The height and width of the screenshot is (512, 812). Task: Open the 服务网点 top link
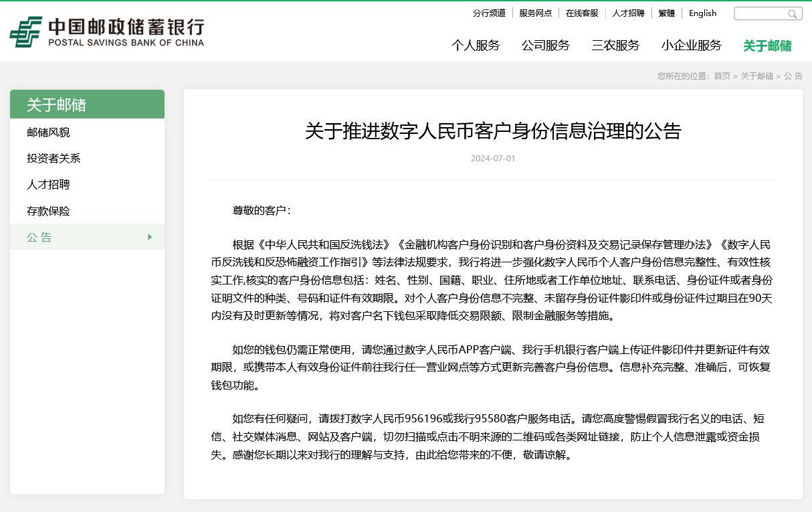(535, 13)
